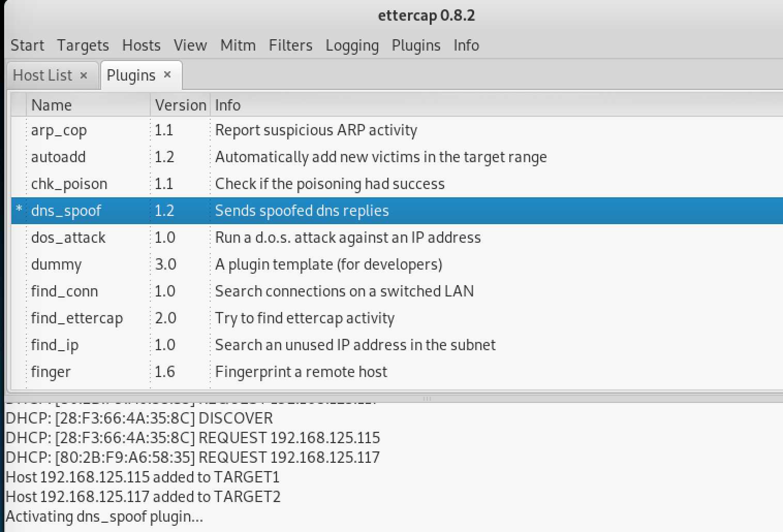The width and height of the screenshot is (783, 532).
Task: Click the DHCP DISCOVER log line
Action: pyautogui.click(x=139, y=418)
